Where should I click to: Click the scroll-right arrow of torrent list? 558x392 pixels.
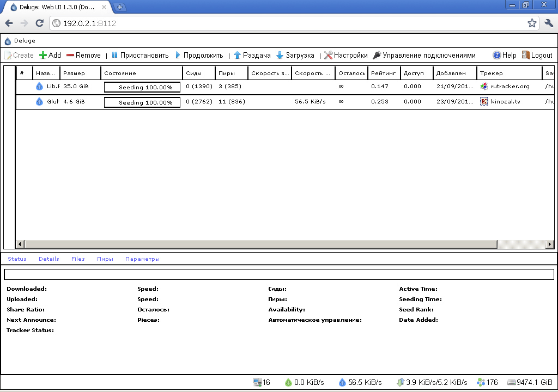click(550, 244)
